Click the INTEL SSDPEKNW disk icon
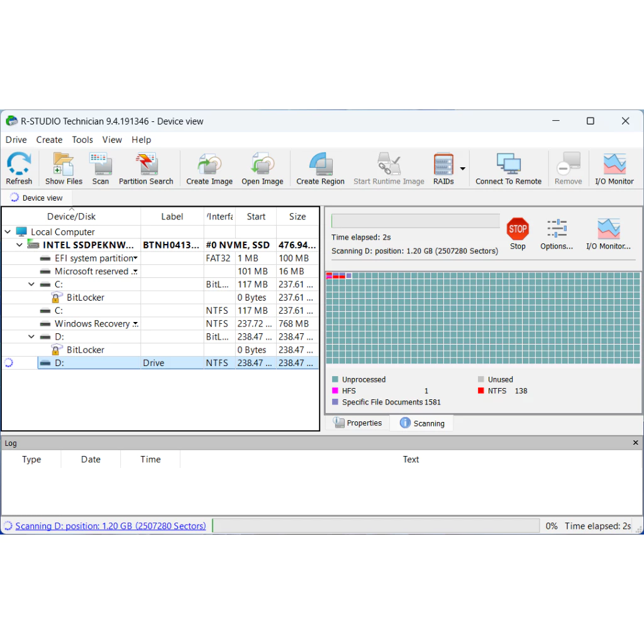Viewport: 644px width, 644px height. [x=33, y=245]
